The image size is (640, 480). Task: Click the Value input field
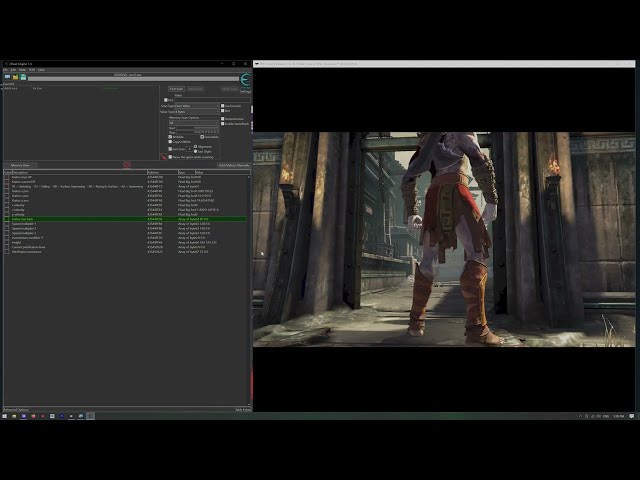coord(212,100)
